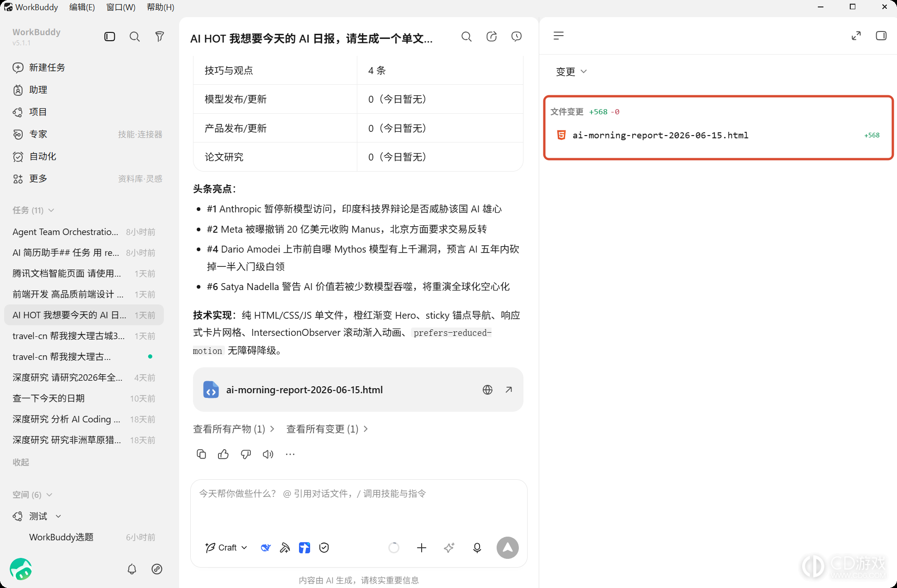Open file in browser via globe icon
This screenshot has height=588, width=897.
[x=487, y=390]
